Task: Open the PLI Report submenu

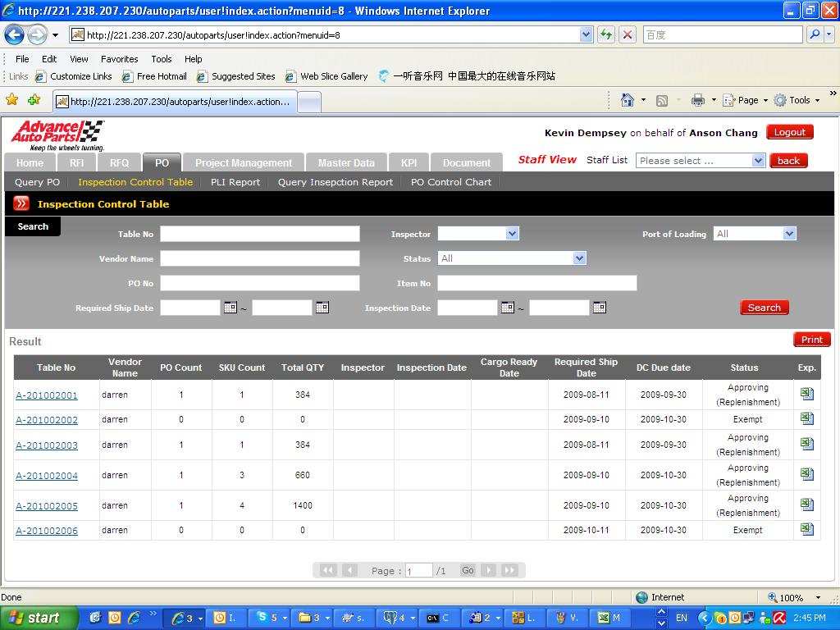Action: click(x=235, y=182)
